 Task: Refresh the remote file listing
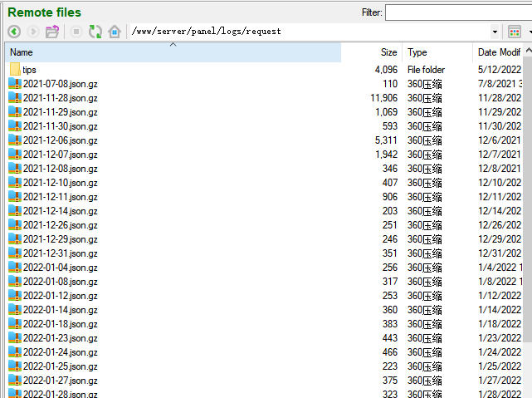coord(95,32)
